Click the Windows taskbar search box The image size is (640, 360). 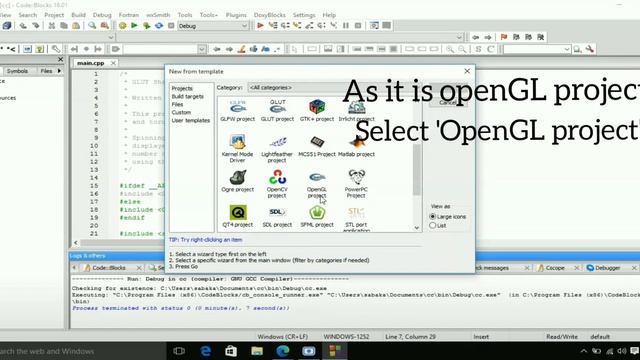point(83,351)
